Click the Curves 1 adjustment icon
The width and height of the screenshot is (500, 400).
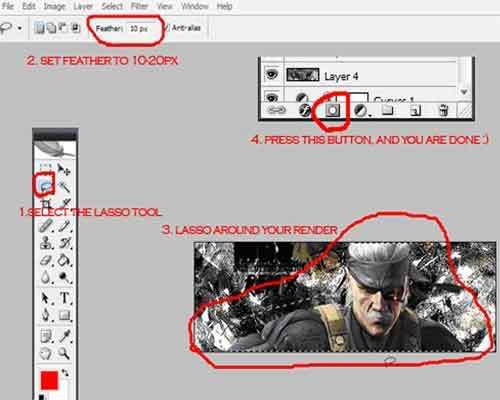[x=302, y=98]
